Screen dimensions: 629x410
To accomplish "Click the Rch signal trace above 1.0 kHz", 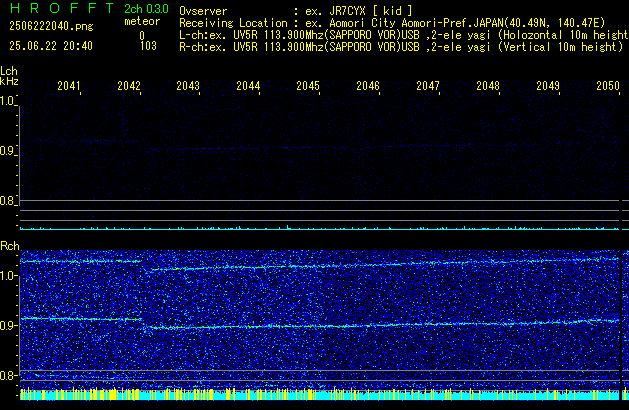I will coord(320,264).
